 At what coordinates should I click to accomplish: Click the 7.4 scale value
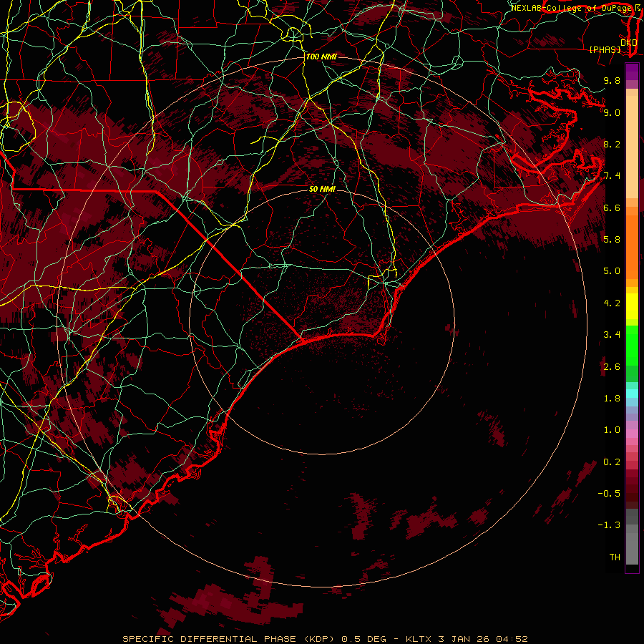(x=612, y=176)
